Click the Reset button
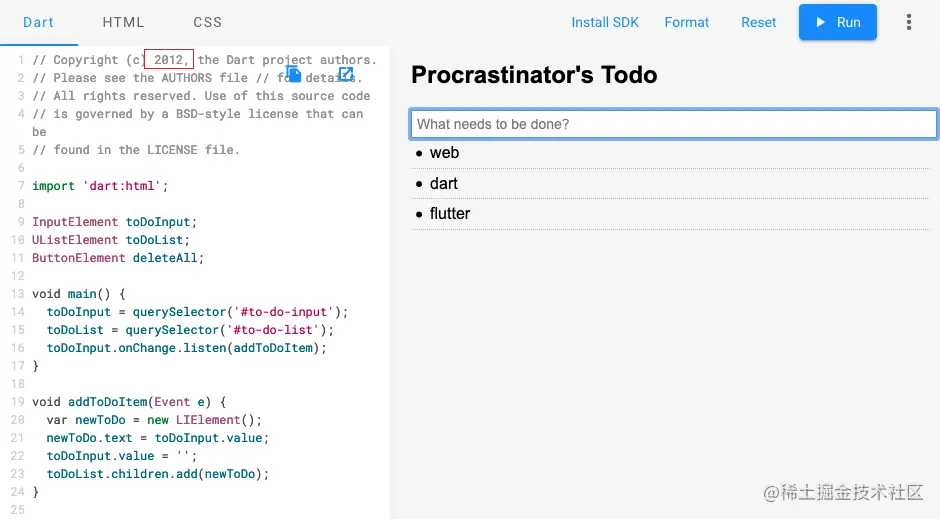940x519 pixels. (758, 22)
